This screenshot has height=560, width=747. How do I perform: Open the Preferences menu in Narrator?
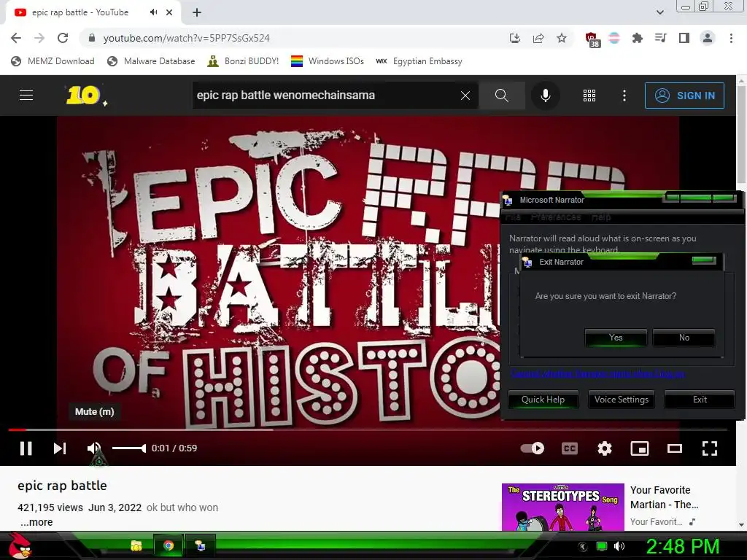pos(555,217)
